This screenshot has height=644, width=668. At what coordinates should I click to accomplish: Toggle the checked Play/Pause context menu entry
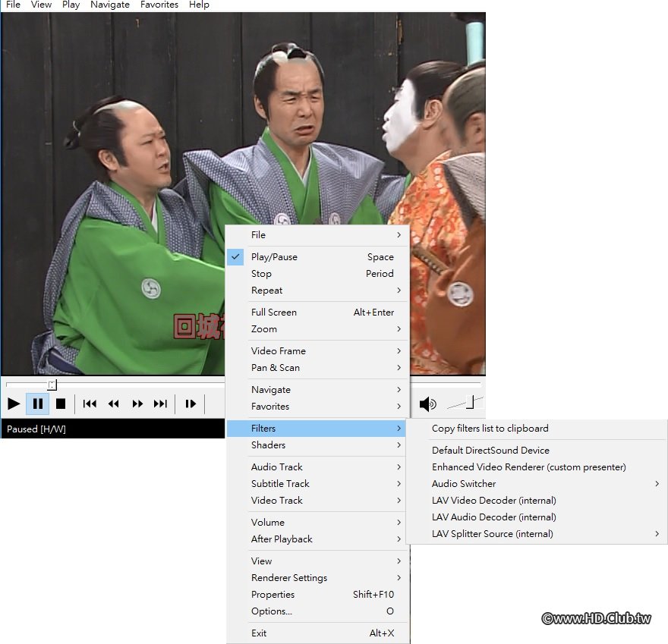tap(317, 257)
